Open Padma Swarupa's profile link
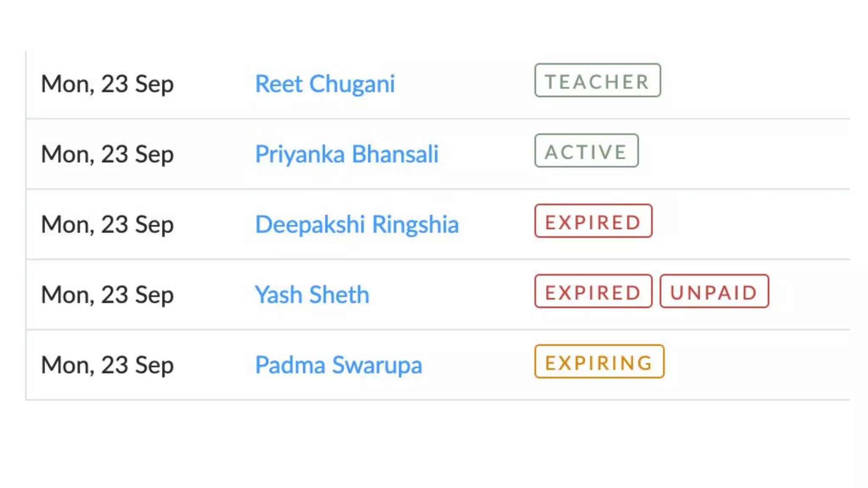Viewport: 868px width, 488px height. coord(339,365)
